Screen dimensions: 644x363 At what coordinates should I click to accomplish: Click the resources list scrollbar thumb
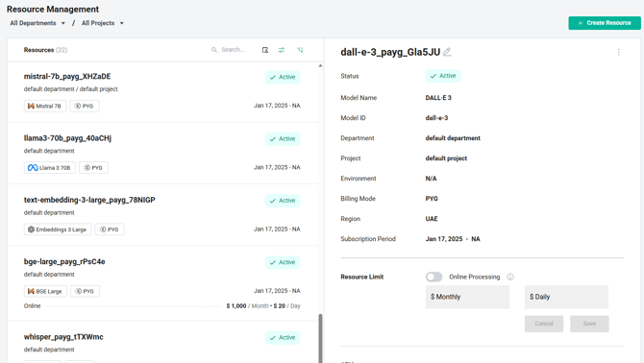click(x=320, y=338)
